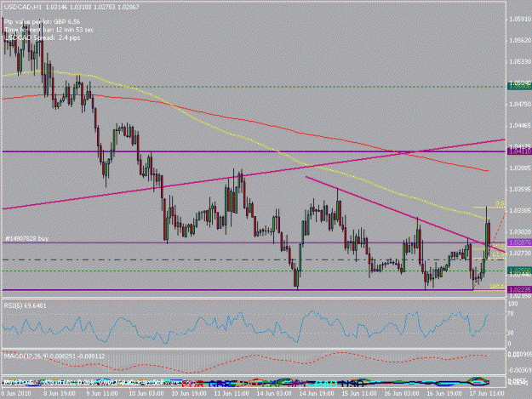532x399 pixels.
Task: Click the '8 Jun 19:00' time label
Action: click(60, 394)
